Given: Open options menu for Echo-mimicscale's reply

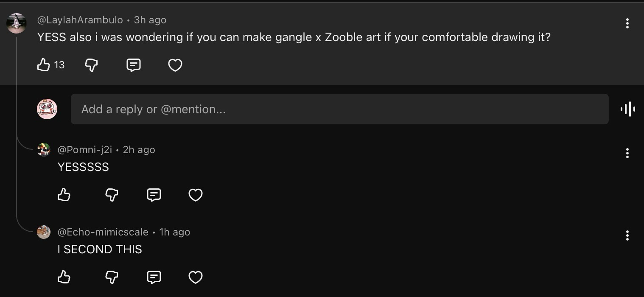Looking at the screenshot, I should 627,235.
